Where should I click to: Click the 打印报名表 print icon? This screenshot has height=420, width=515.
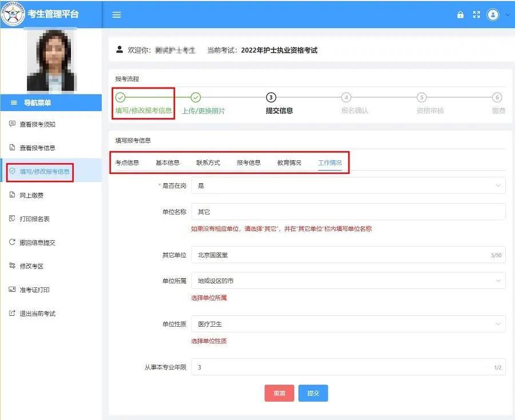coord(13,219)
